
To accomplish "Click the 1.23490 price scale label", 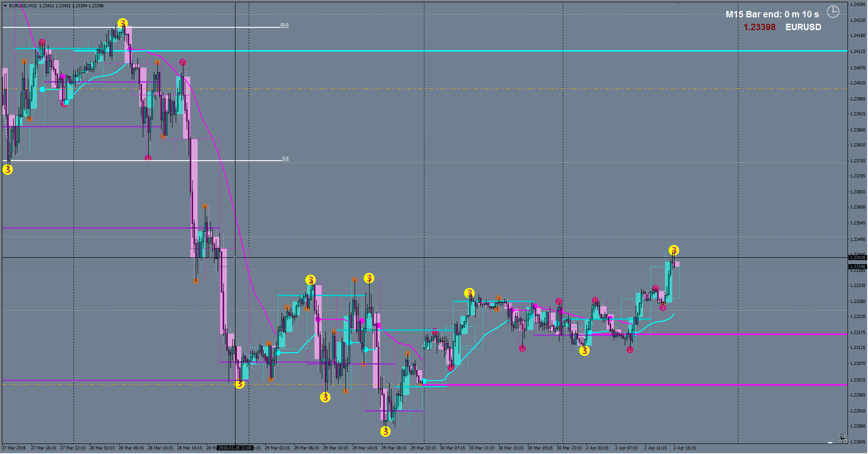I will pos(858,240).
